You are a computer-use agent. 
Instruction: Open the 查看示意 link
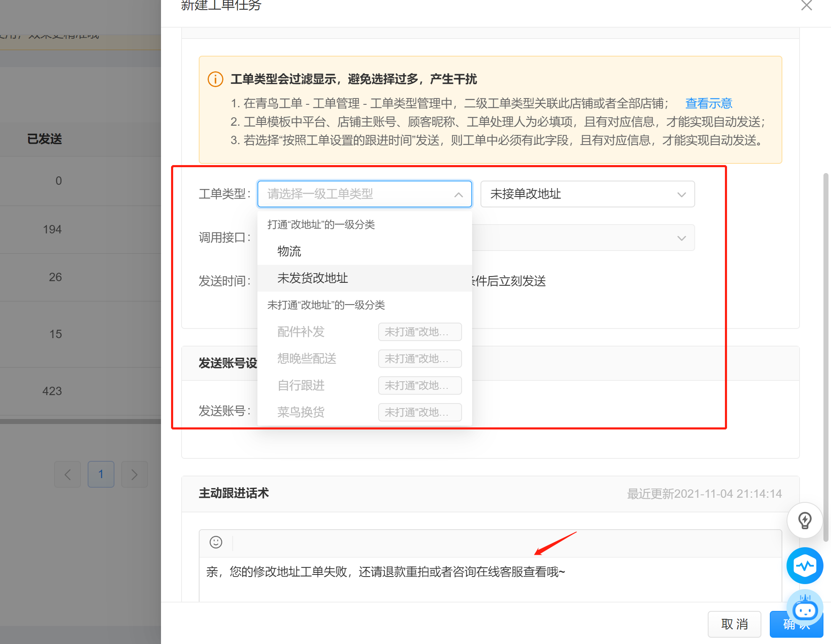click(x=709, y=103)
